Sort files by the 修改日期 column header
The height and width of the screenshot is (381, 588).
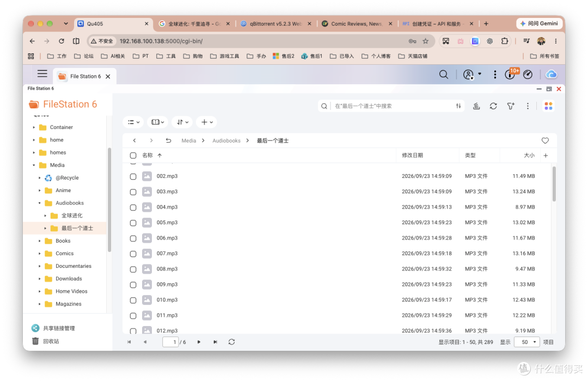click(x=412, y=155)
